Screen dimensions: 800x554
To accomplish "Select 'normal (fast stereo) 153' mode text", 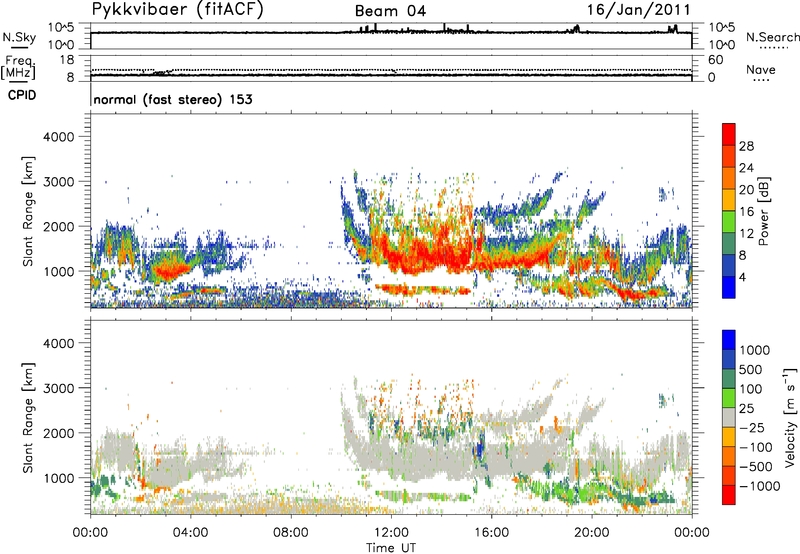I will click(173, 99).
